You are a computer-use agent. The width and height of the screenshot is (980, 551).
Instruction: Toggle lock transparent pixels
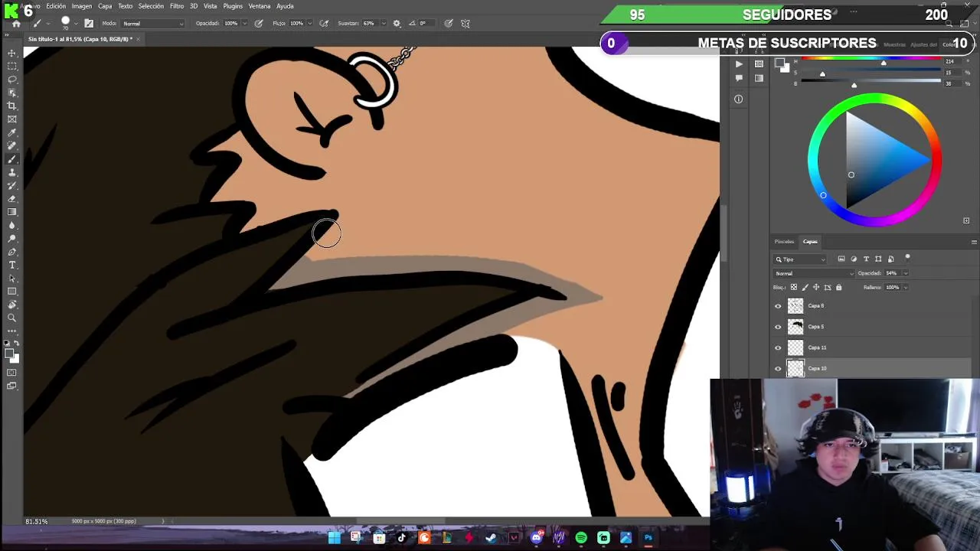(793, 287)
